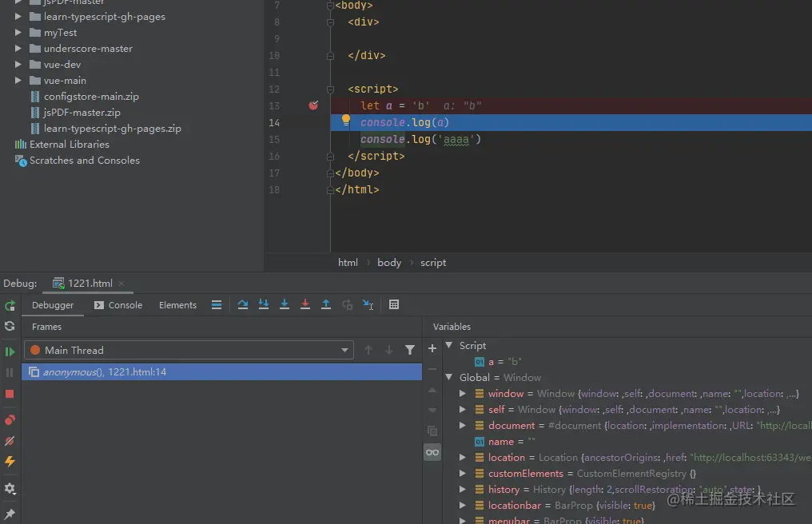Select the name = "" variable row
Screen dimensions: 812x524
pos(505,442)
